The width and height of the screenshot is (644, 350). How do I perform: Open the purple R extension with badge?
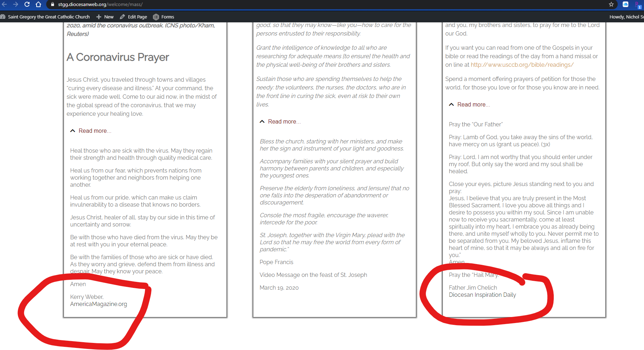[x=638, y=5]
